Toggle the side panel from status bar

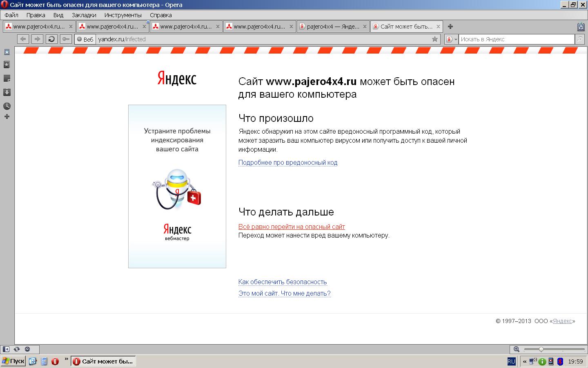6,349
